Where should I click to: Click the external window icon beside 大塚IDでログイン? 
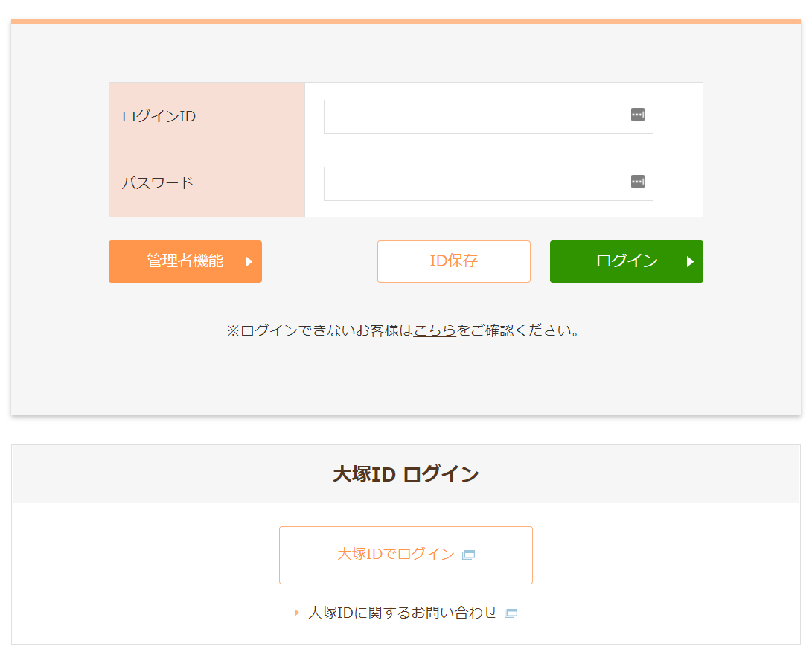tap(468, 555)
